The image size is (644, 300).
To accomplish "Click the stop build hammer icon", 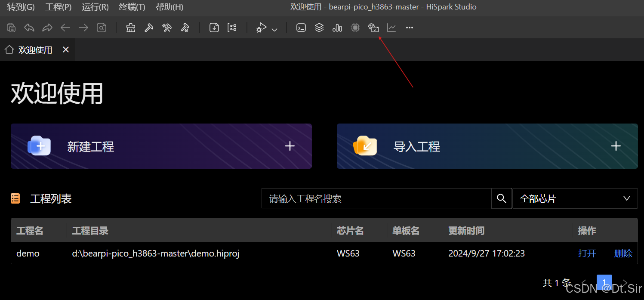I will pos(185,28).
